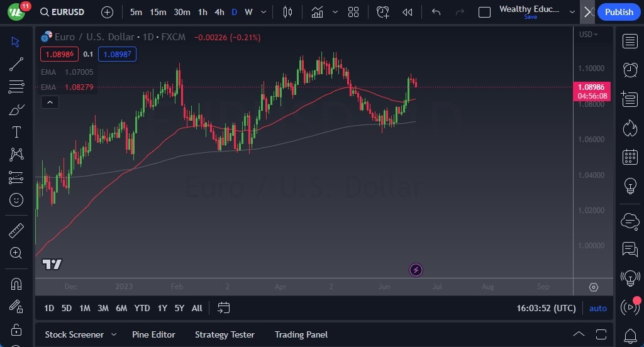Open chart settings gear icon

click(593, 287)
